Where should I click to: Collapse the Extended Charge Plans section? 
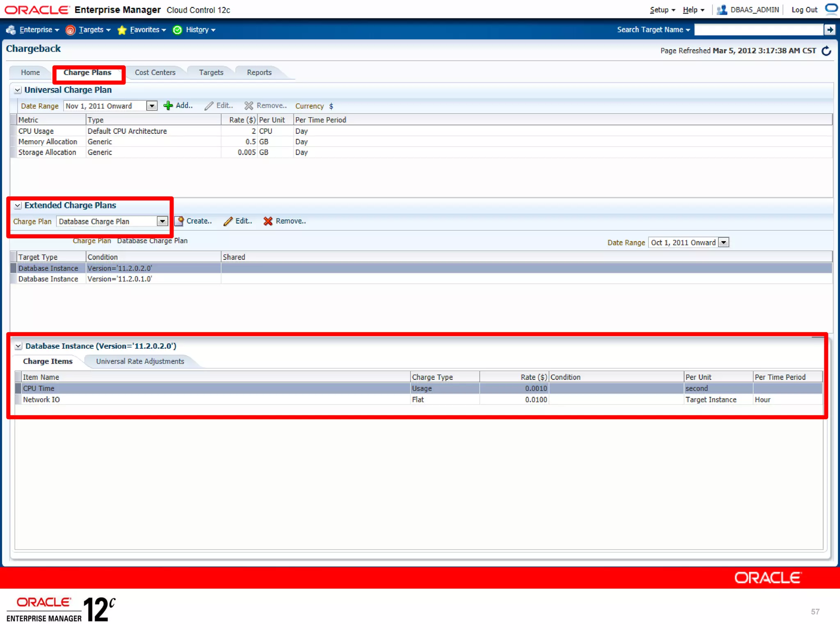18,205
